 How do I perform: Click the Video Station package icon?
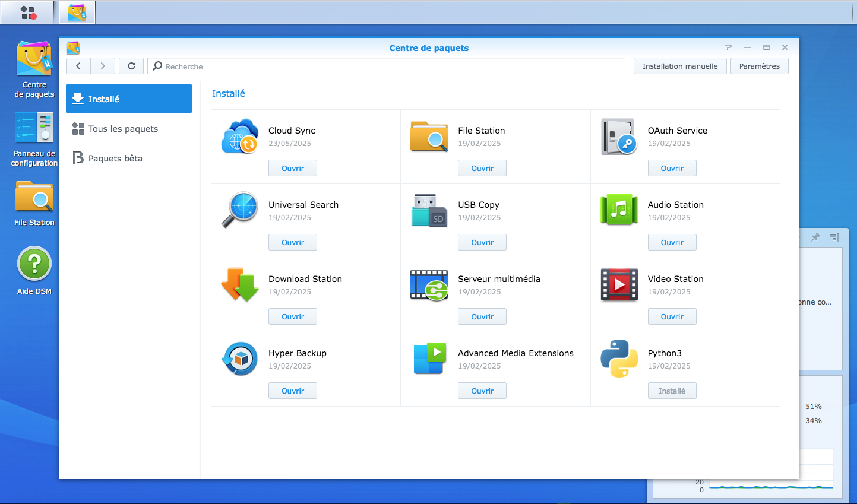(619, 285)
